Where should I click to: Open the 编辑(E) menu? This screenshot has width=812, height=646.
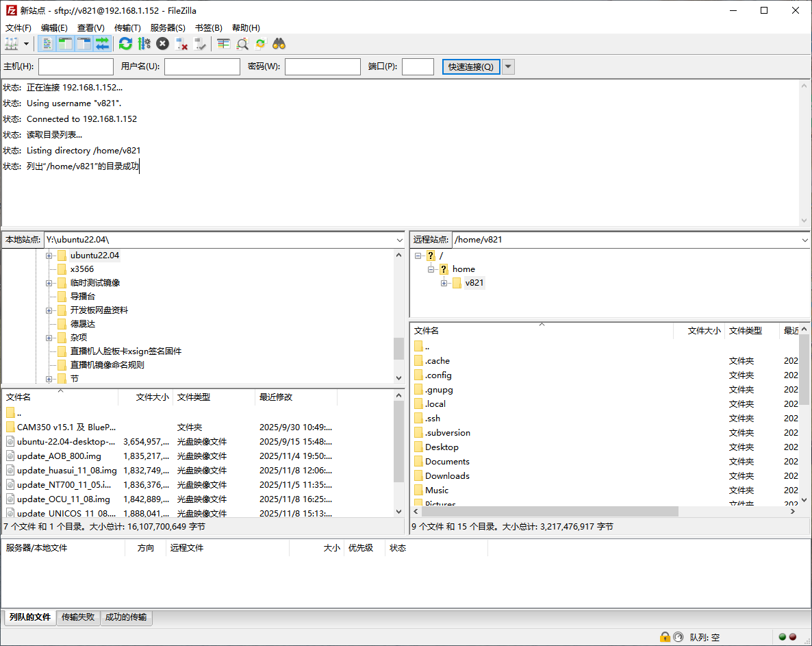tap(54, 28)
